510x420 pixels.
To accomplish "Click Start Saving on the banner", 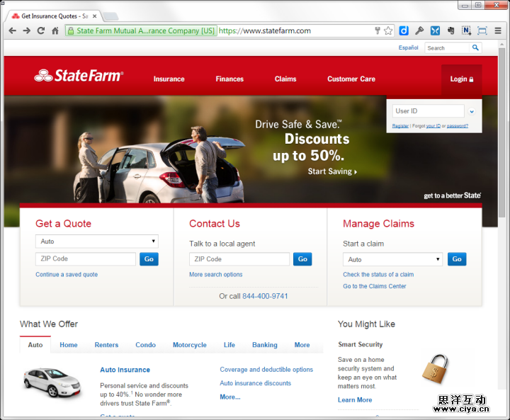I will (x=332, y=171).
